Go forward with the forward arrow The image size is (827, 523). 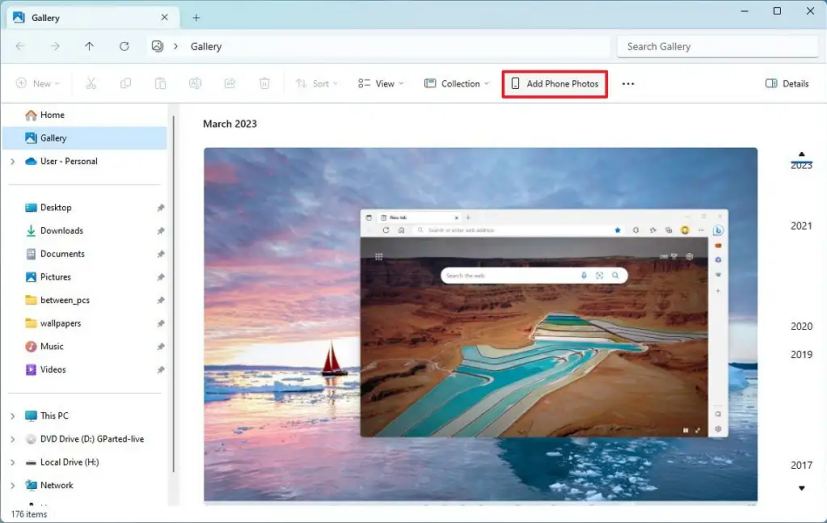coord(55,46)
